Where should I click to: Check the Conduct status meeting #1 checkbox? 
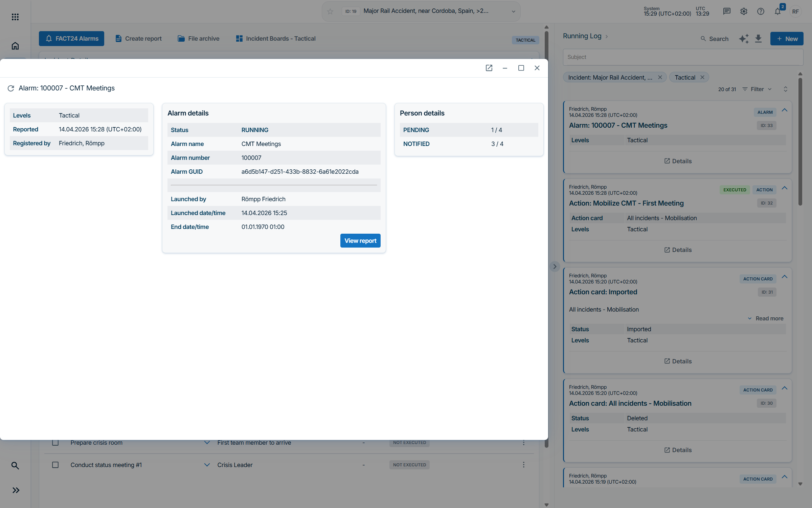(x=55, y=465)
